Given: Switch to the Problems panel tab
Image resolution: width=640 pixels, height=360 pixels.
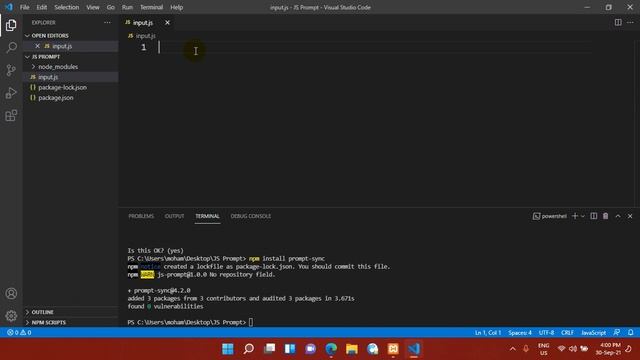Looking at the screenshot, I should tap(141, 216).
